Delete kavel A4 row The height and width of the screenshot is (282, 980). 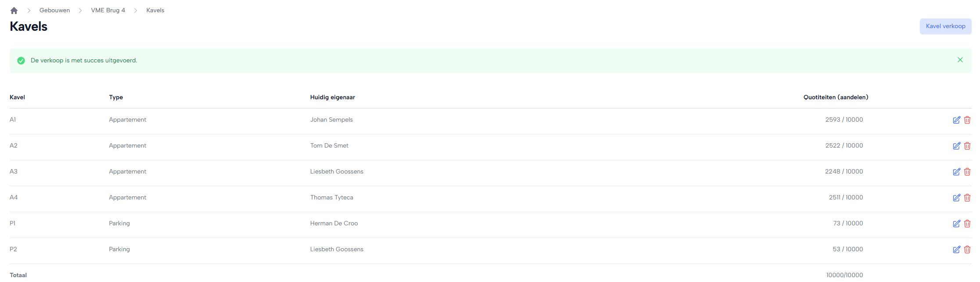pyautogui.click(x=967, y=198)
